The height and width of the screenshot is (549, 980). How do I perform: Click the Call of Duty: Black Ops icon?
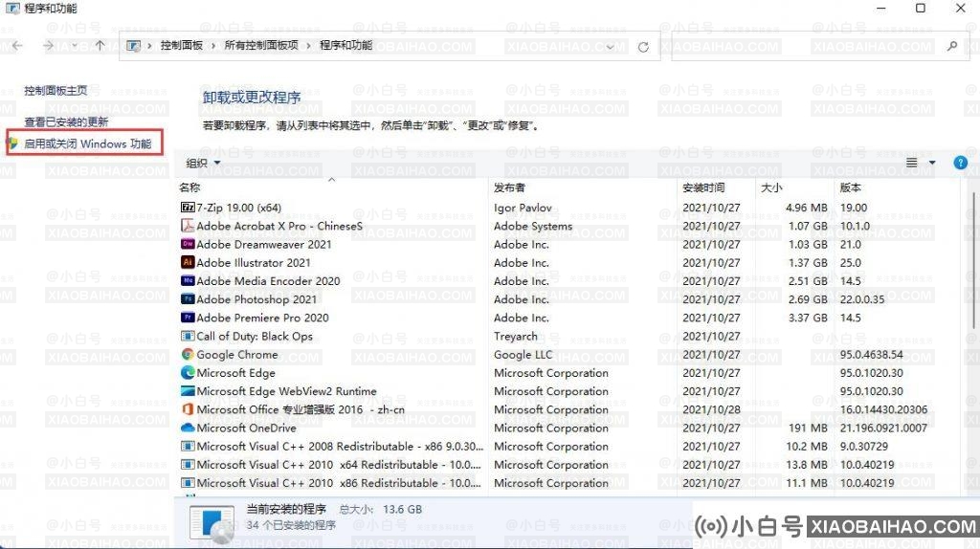[x=188, y=336]
